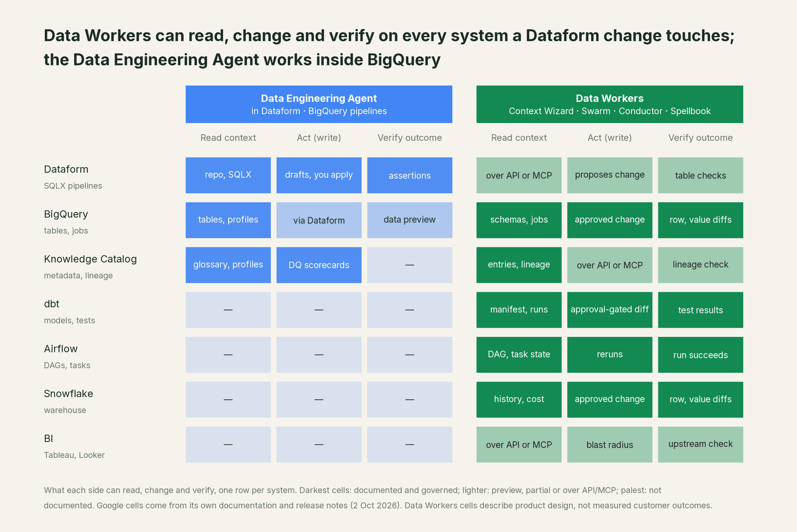The width and height of the screenshot is (797, 532).
Task: Select the 'BigQuery' row label
Action: [x=66, y=214]
